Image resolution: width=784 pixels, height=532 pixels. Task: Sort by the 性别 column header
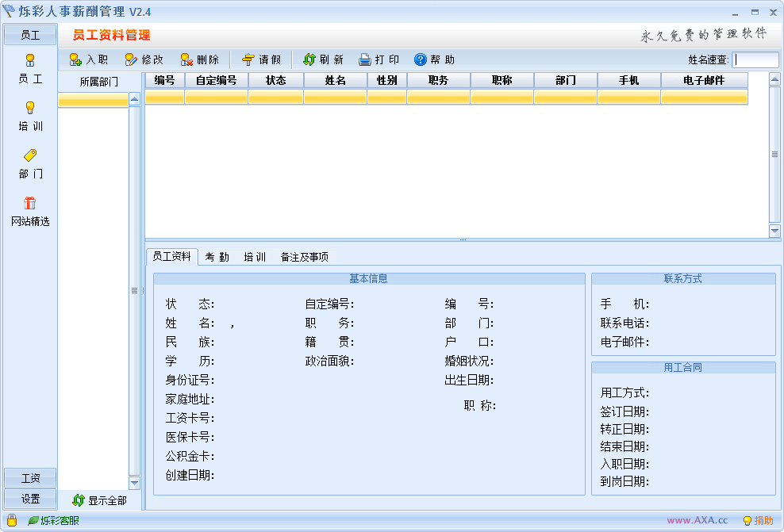(x=387, y=80)
